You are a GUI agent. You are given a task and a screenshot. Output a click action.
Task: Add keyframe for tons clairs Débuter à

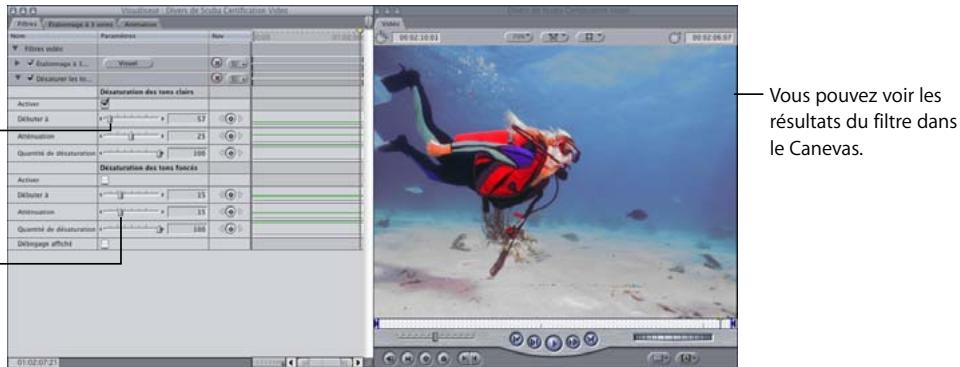click(x=231, y=118)
